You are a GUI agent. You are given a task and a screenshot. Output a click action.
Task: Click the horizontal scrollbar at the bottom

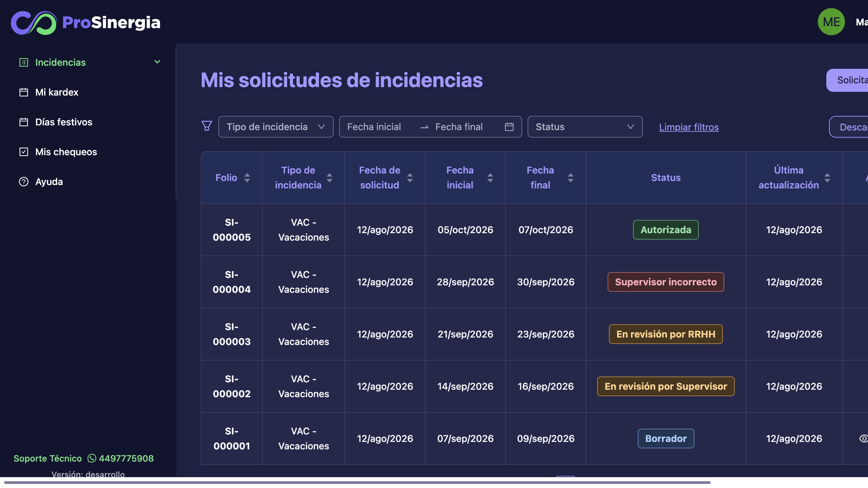357,482
